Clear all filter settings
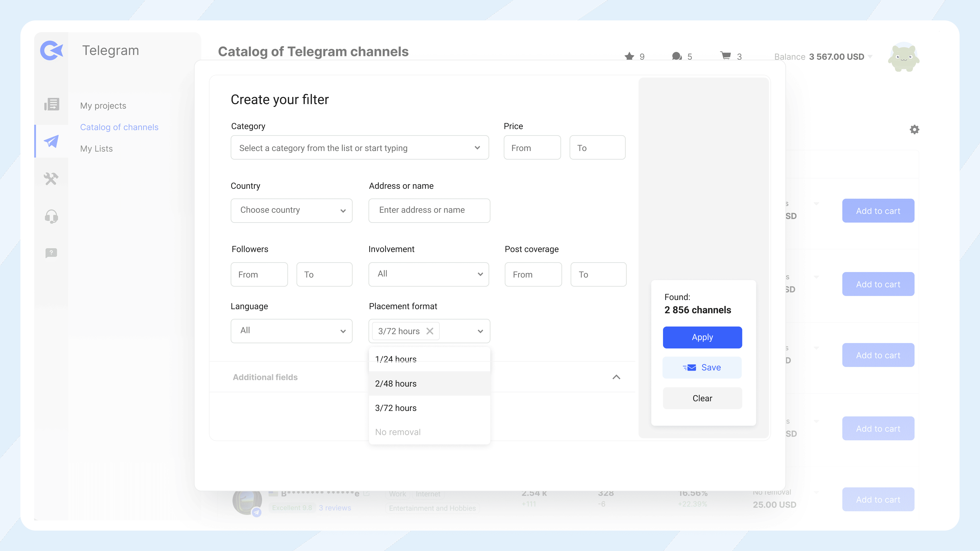This screenshot has height=551, width=980. [x=702, y=398]
